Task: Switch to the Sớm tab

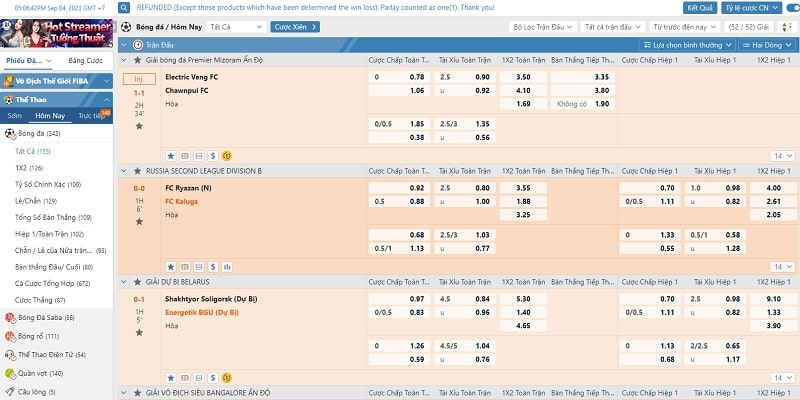Action: click(x=15, y=116)
